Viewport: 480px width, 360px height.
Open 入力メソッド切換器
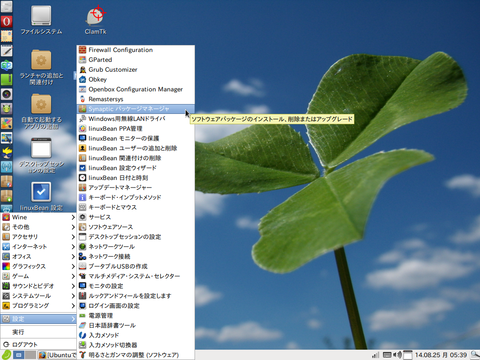136,345
